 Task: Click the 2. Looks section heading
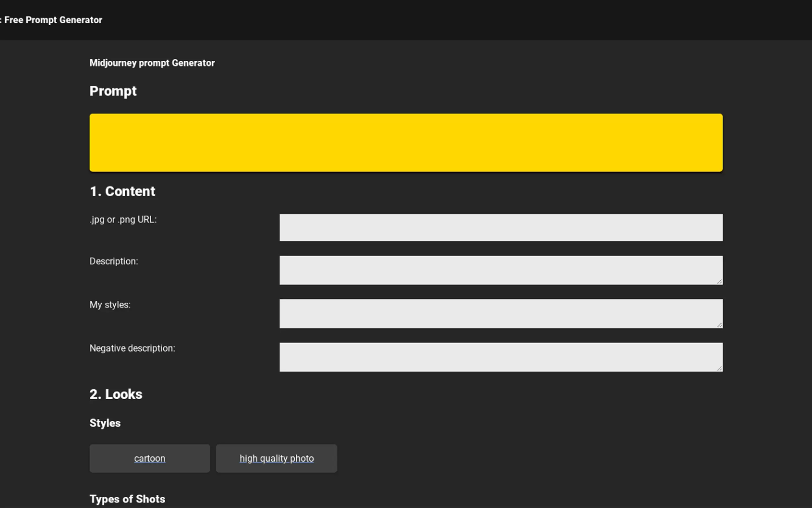116,394
